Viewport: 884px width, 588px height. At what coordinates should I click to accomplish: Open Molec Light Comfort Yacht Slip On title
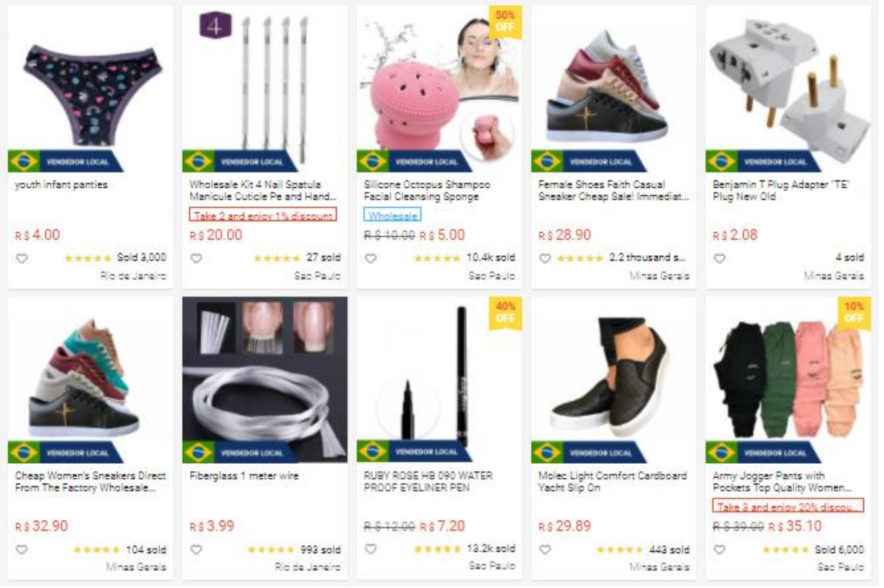[613, 481]
